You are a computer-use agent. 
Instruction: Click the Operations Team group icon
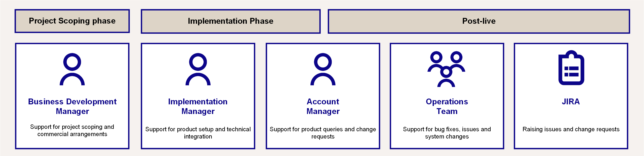[446, 69]
